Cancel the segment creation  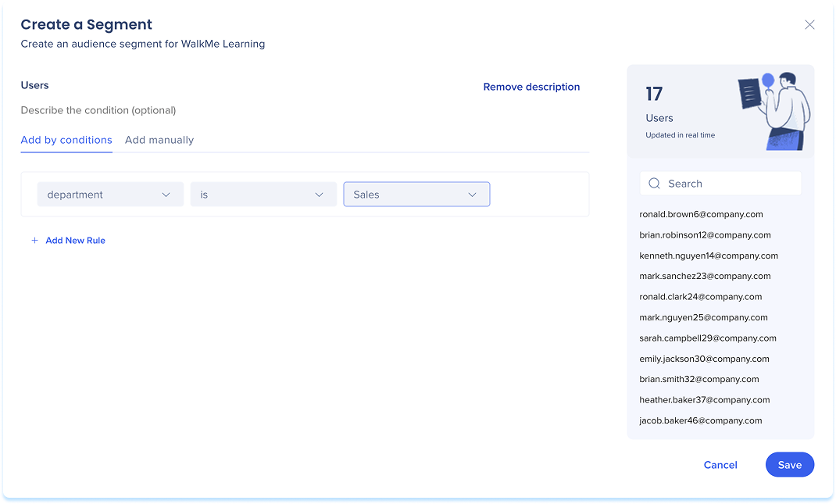point(720,465)
